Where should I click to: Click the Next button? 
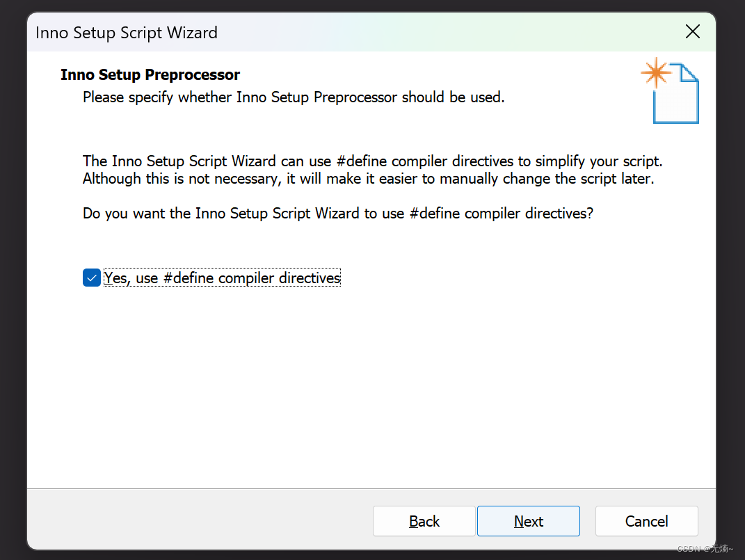[528, 521]
